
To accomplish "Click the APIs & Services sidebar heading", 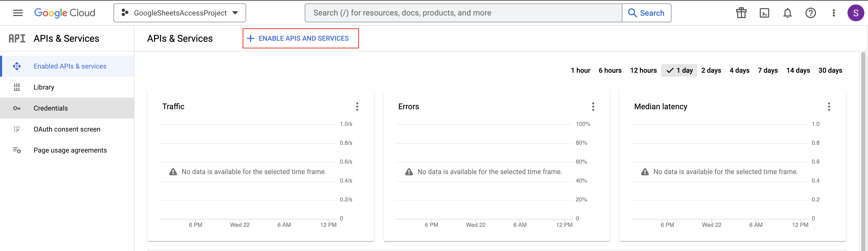I will coord(66,38).
